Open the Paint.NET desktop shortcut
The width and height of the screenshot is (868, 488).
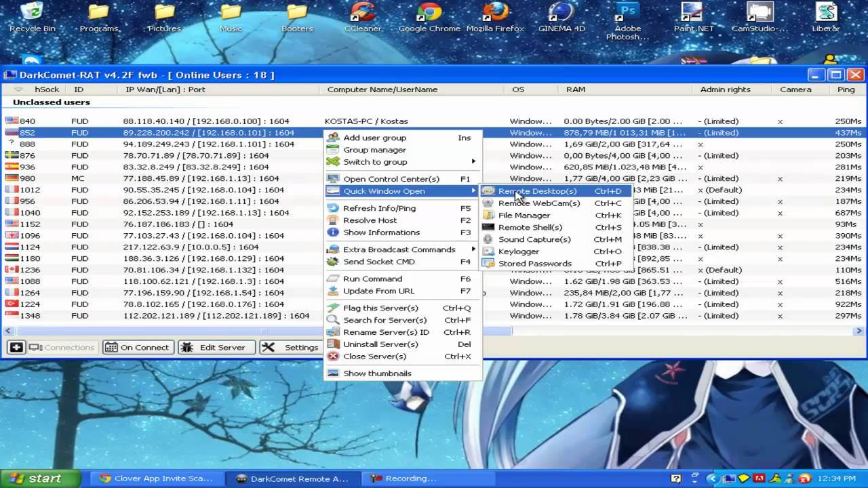692,18
